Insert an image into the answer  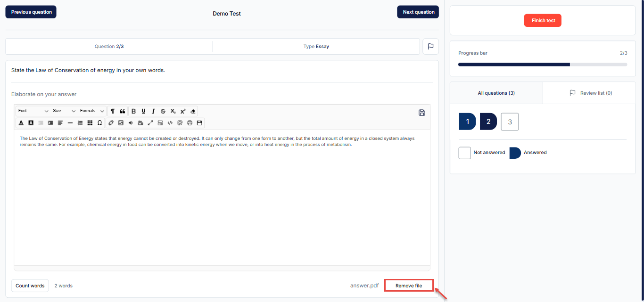coord(121,123)
